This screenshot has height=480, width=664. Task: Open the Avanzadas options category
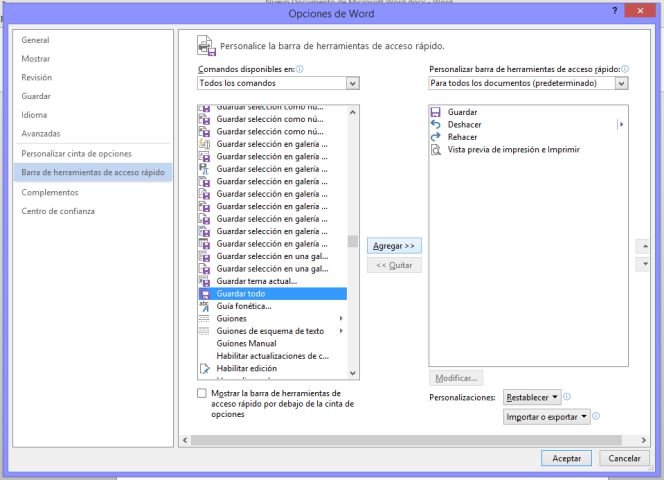(41, 133)
